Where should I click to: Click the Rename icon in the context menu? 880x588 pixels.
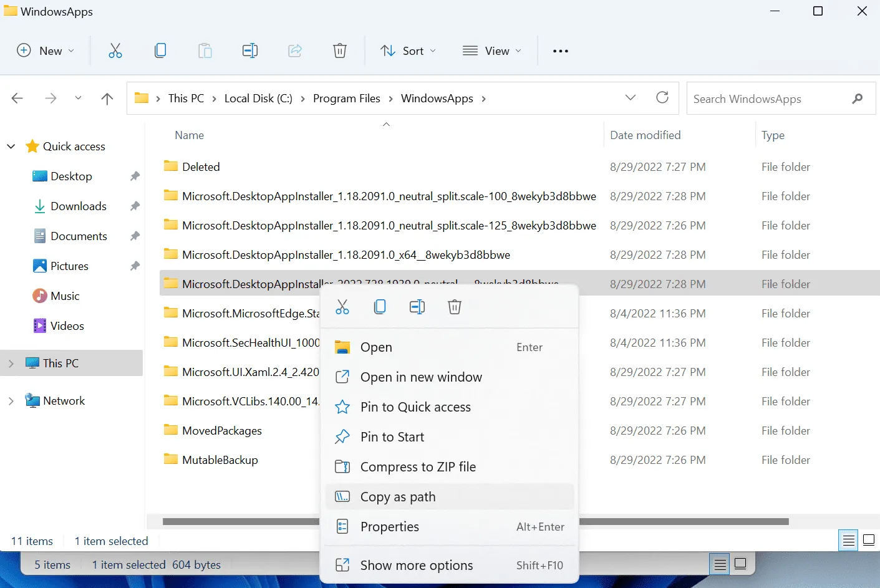click(x=417, y=307)
